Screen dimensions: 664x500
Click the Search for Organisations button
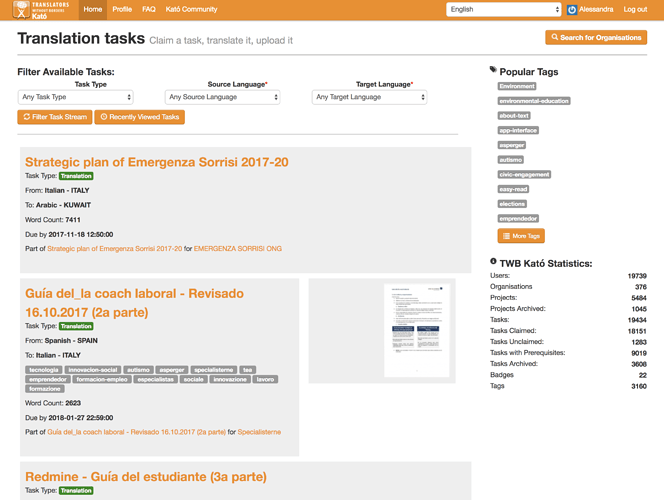coord(596,37)
